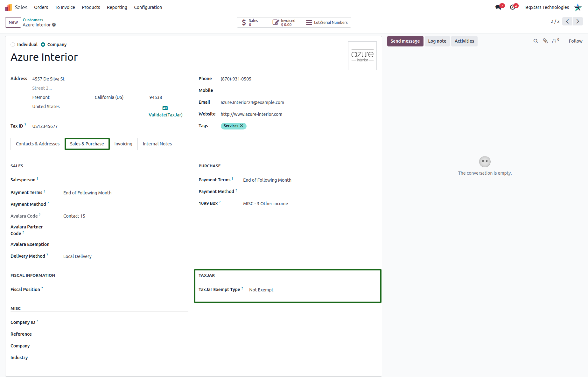Click Send message button
Screen dimensions: 588x377
click(405, 41)
